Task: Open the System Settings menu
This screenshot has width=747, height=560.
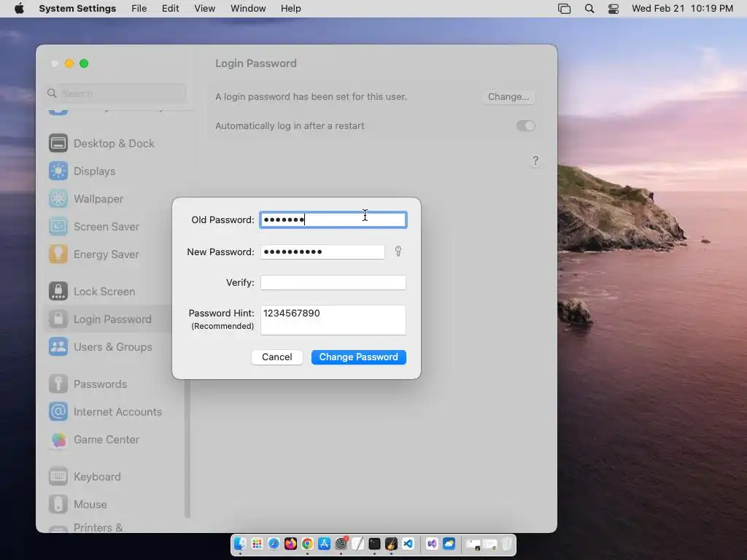Action: pos(77,9)
